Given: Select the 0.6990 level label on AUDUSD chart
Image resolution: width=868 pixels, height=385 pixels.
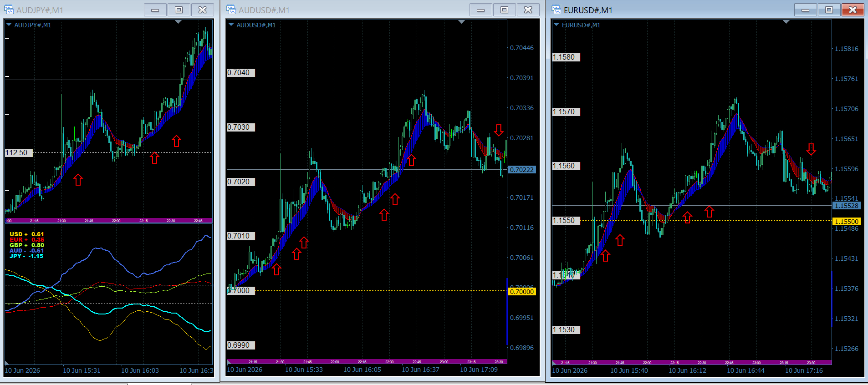Looking at the screenshot, I should [241, 345].
